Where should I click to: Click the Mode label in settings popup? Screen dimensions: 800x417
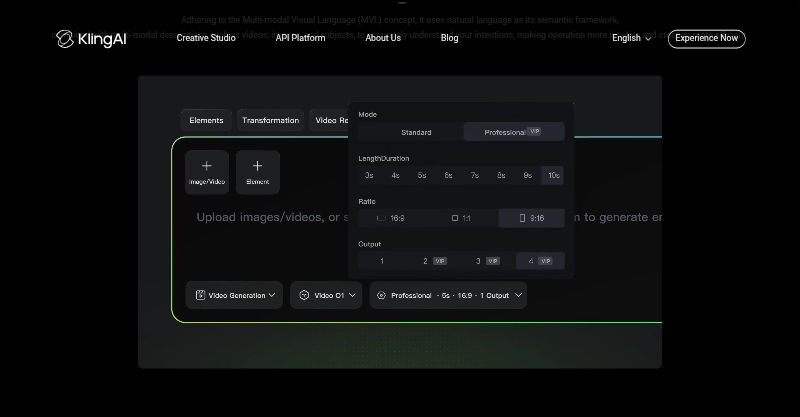click(x=367, y=114)
